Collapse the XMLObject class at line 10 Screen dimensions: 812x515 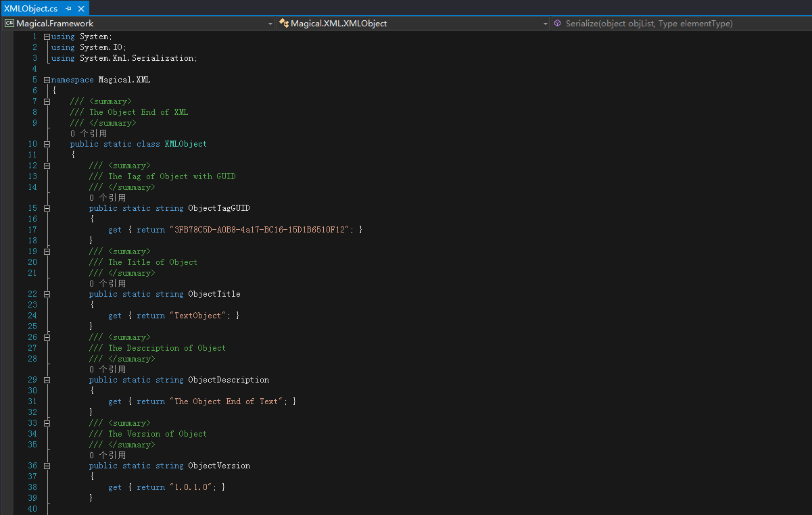click(47, 144)
